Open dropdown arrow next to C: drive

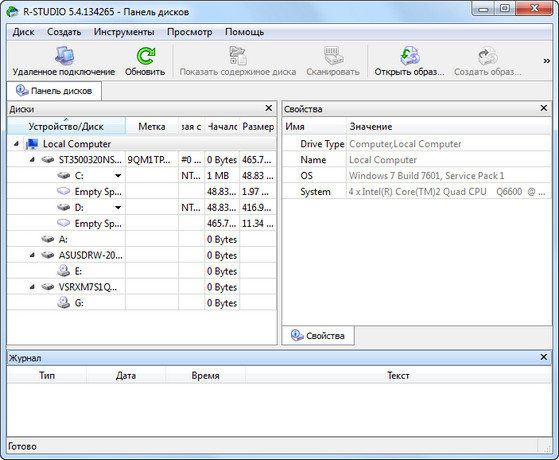point(118,176)
